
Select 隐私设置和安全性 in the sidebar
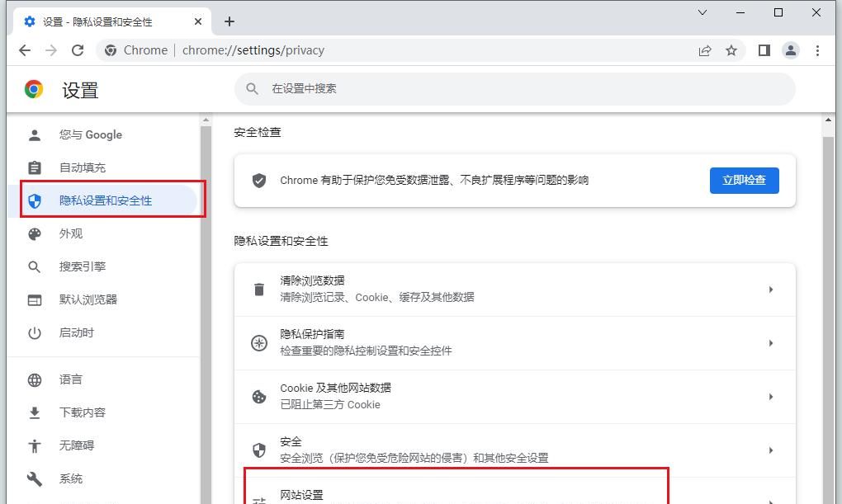point(107,200)
